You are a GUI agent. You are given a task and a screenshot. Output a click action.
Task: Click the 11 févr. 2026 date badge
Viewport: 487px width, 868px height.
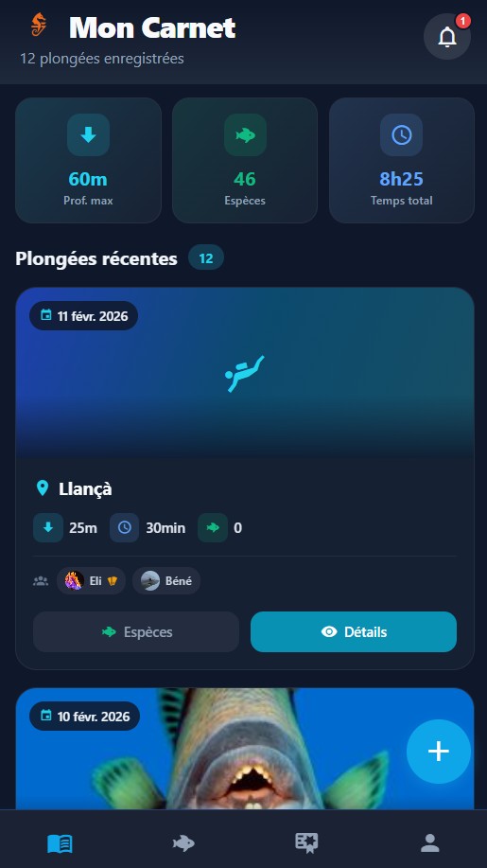83,316
